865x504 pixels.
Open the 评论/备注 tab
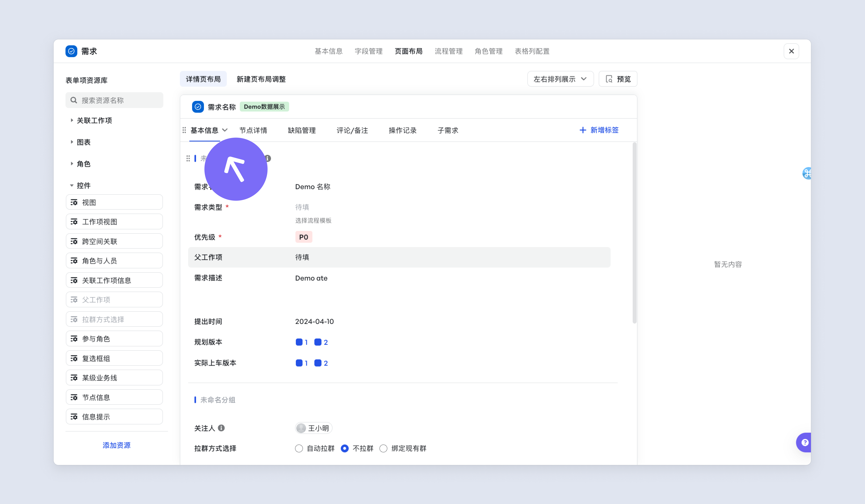(x=352, y=130)
